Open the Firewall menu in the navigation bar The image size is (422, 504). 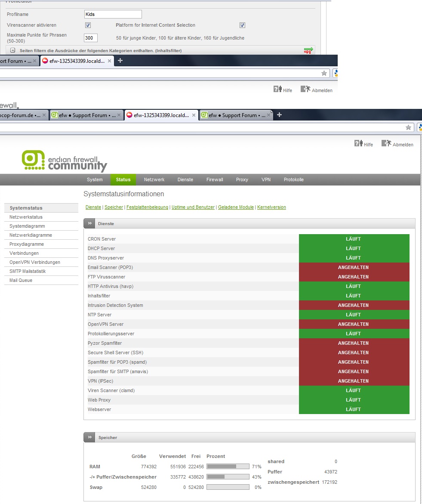point(215,179)
